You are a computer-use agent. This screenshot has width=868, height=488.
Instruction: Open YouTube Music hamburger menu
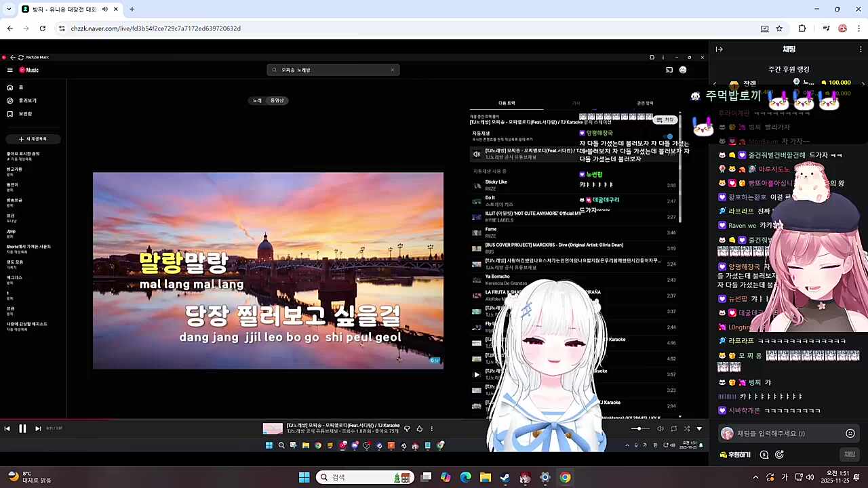(9, 70)
